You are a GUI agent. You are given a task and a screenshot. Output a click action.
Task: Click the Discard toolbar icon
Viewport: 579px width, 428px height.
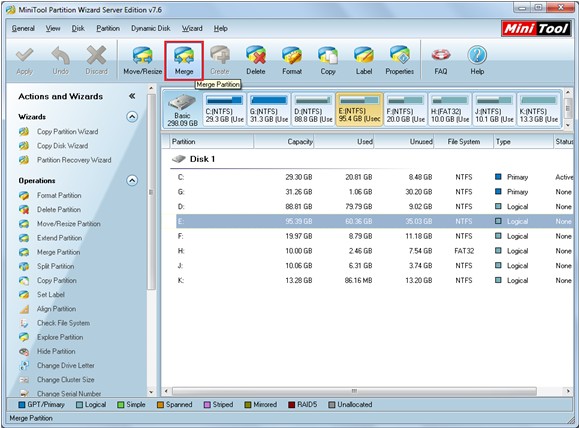(96, 55)
